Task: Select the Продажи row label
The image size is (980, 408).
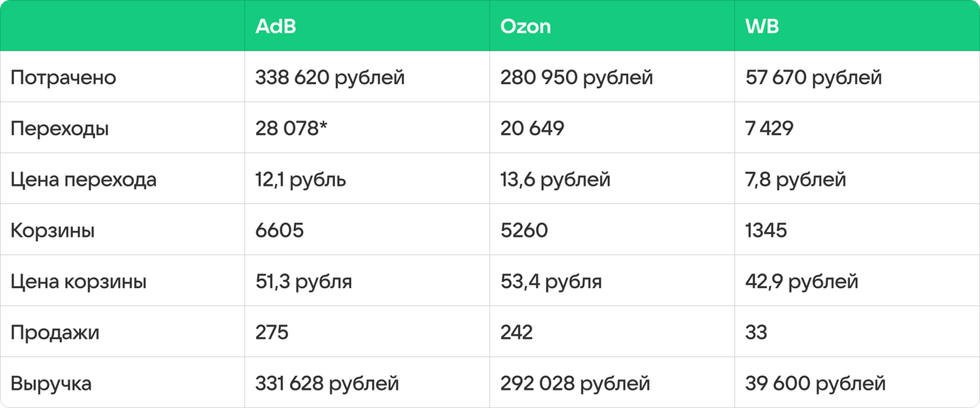Action: (55, 333)
